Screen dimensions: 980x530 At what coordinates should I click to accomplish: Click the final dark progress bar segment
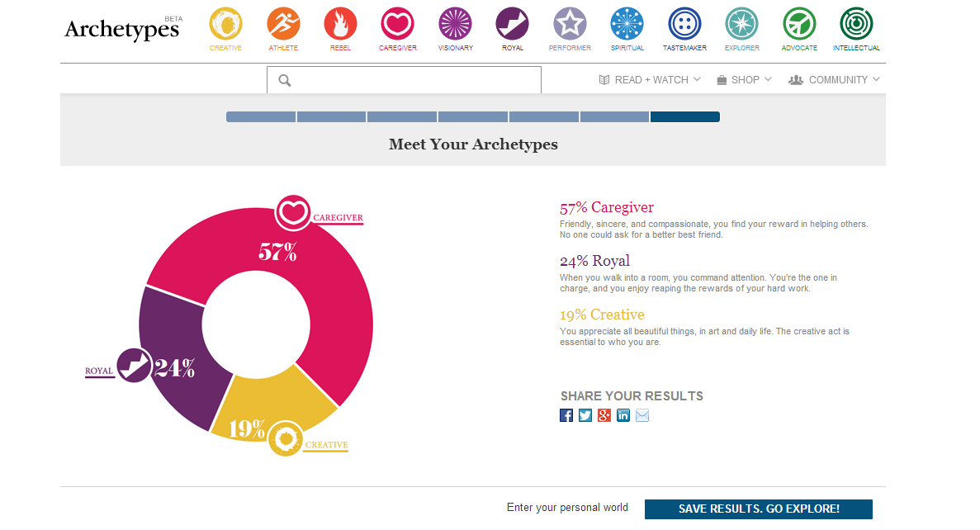(684, 117)
